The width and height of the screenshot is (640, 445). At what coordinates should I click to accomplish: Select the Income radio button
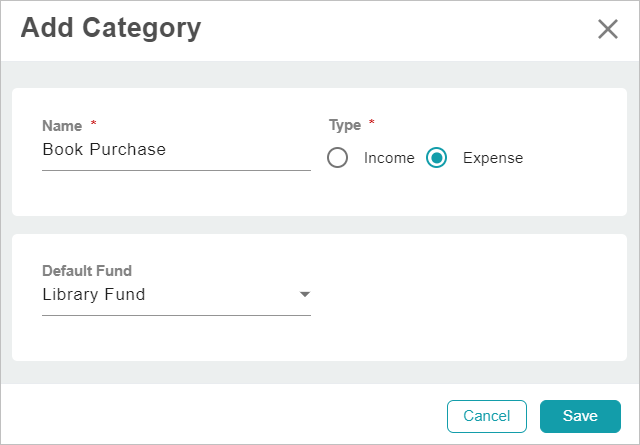pyautogui.click(x=338, y=158)
